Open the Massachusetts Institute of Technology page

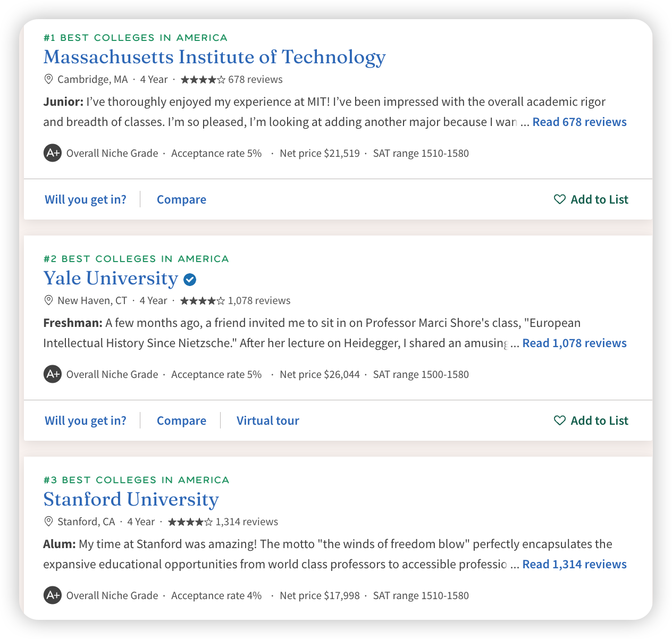pos(214,57)
